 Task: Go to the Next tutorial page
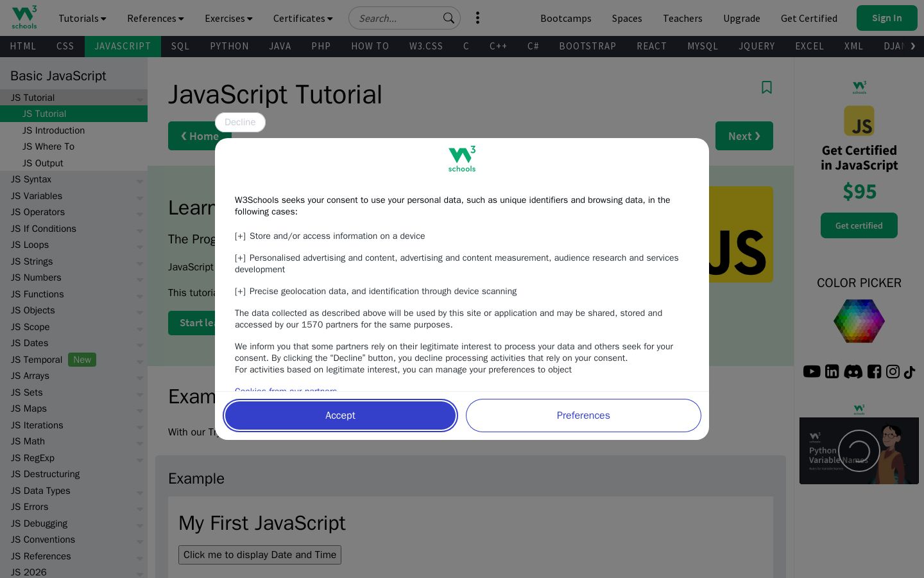[x=744, y=136]
